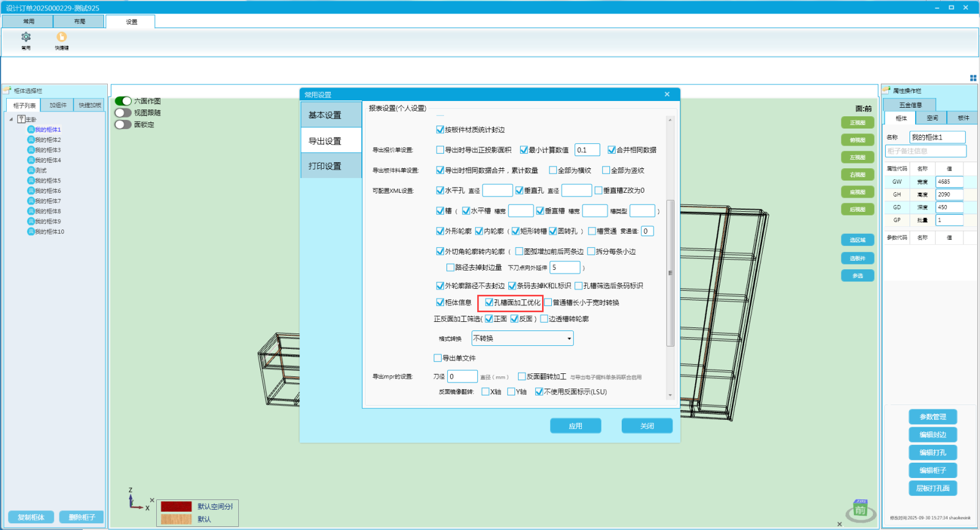Click the 前 view cube icon
The width and height of the screenshot is (980, 530).
pyautogui.click(x=861, y=510)
